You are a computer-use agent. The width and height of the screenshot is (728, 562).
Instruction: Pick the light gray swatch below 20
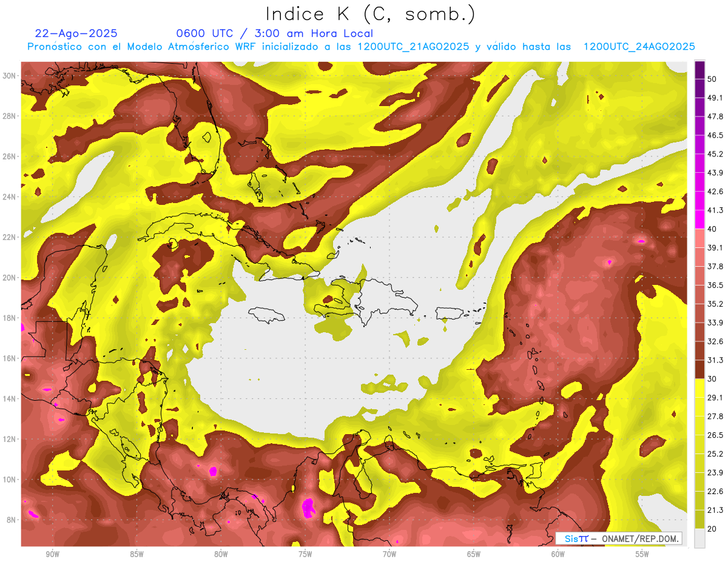click(699, 538)
